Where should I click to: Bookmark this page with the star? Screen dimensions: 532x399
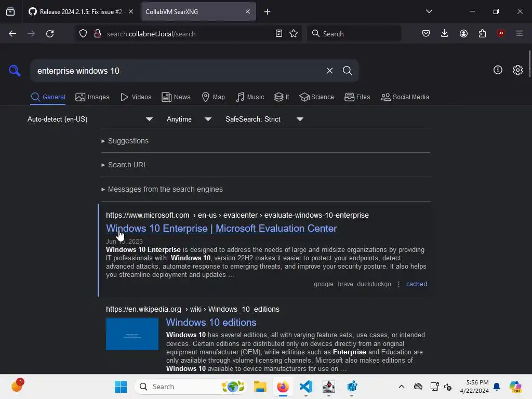294,33
